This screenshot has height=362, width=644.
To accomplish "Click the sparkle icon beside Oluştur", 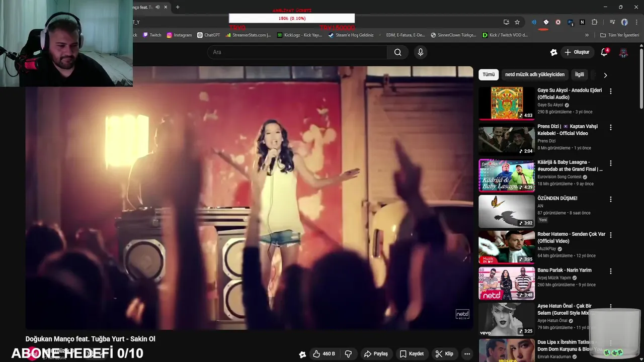I will pos(554,52).
